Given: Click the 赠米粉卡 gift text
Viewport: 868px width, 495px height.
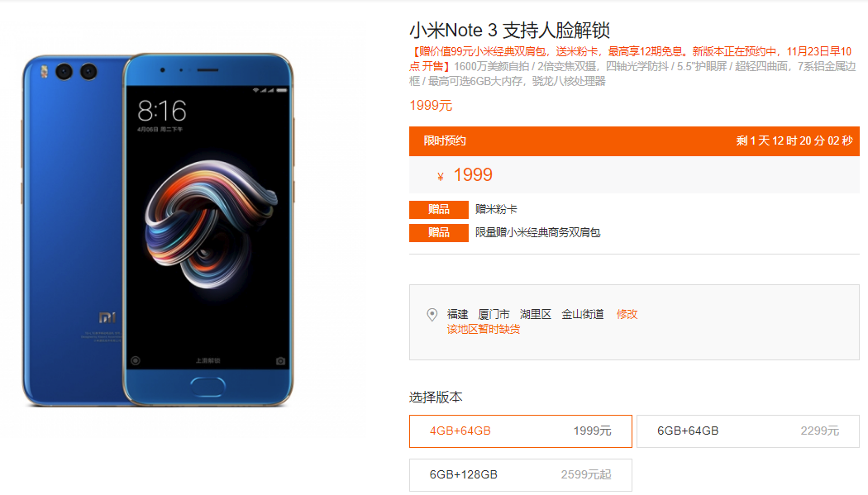Looking at the screenshot, I should (496, 209).
